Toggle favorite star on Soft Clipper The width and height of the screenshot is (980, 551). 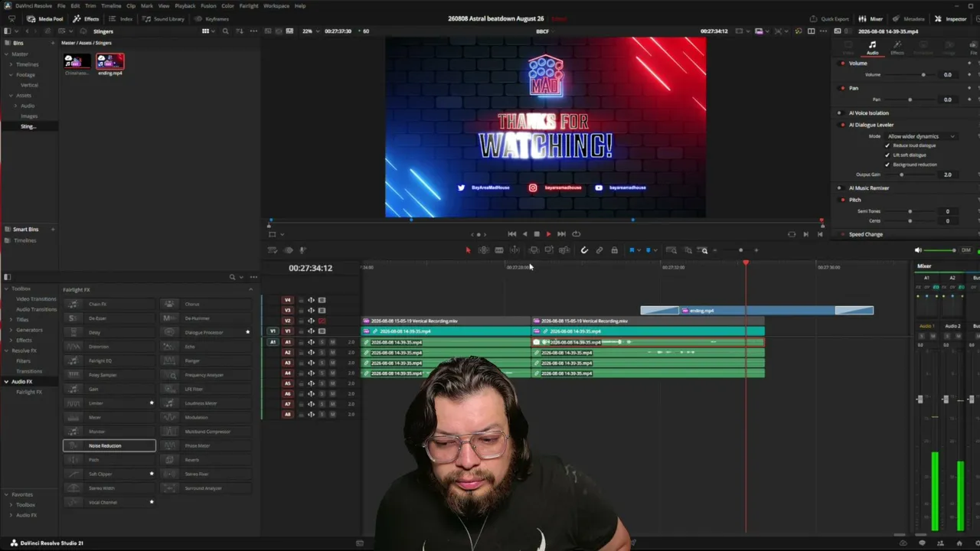[x=152, y=474]
